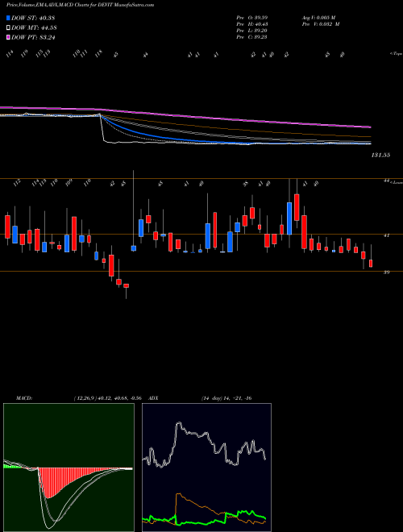The image size is (403, 532).
Task: Click the last red candlestick on the right
Action: 371,264
